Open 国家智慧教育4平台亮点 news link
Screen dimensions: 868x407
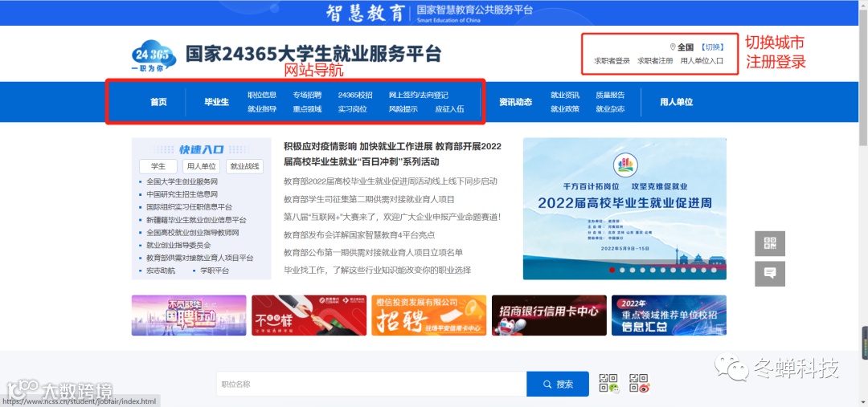[x=359, y=234]
